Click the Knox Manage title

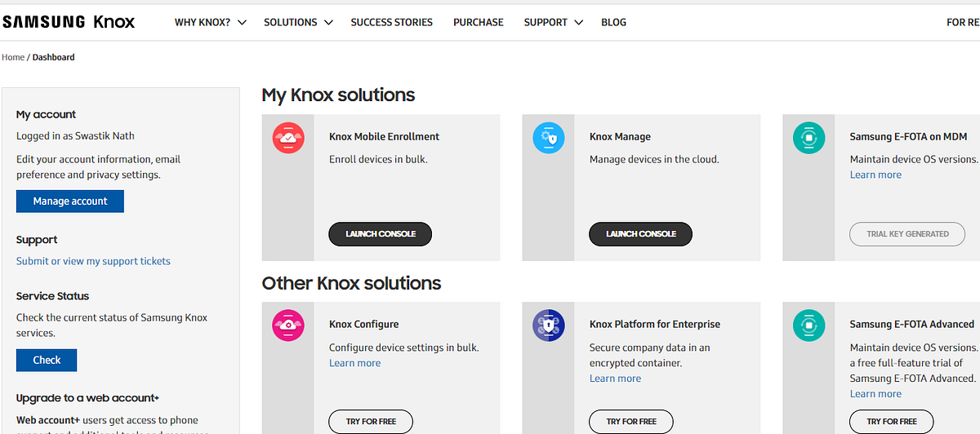tap(620, 137)
